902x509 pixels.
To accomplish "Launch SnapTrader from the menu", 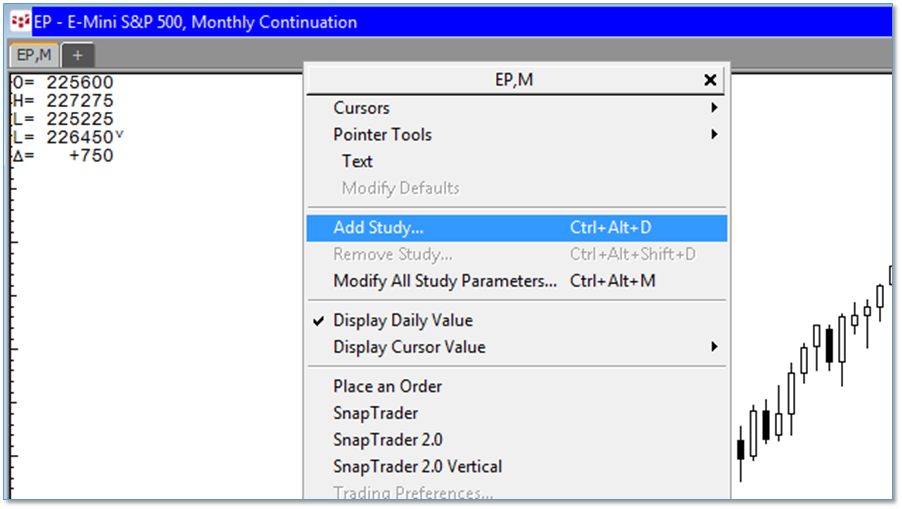I will pyautogui.click(x=517, y=413).
